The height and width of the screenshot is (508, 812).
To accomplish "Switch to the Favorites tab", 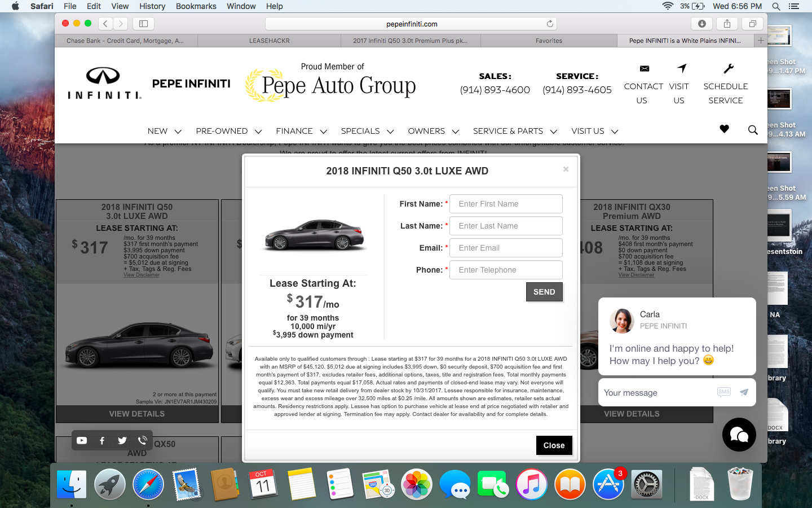I will [x=549, y=41].
